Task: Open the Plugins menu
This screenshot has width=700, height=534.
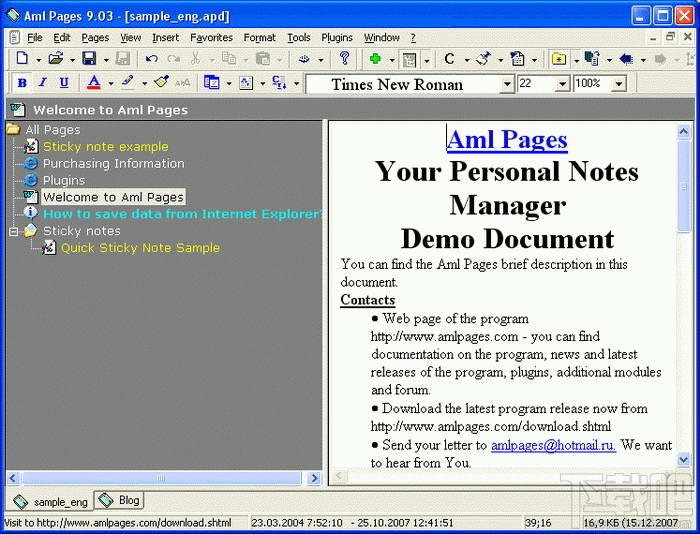Action: [x=337, y=38]
